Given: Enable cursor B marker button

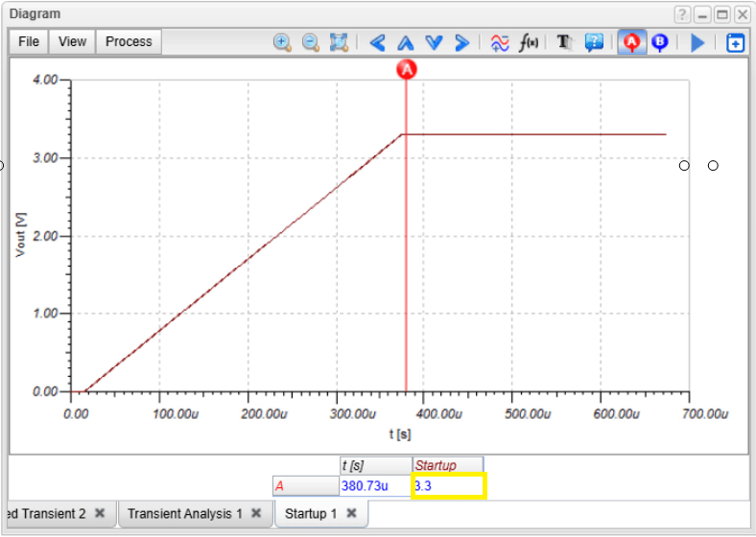Looking at the screenshot, I should point(659,42).
